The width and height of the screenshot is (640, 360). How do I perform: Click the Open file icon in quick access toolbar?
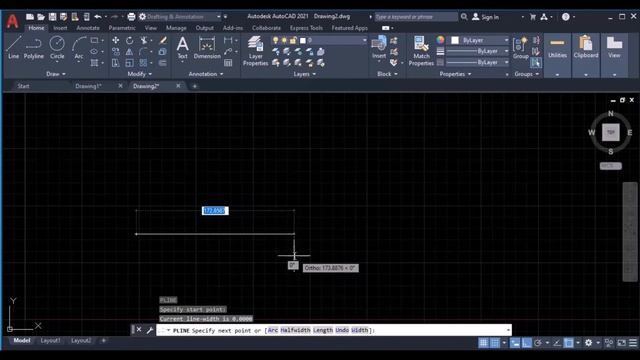[41, 17]
